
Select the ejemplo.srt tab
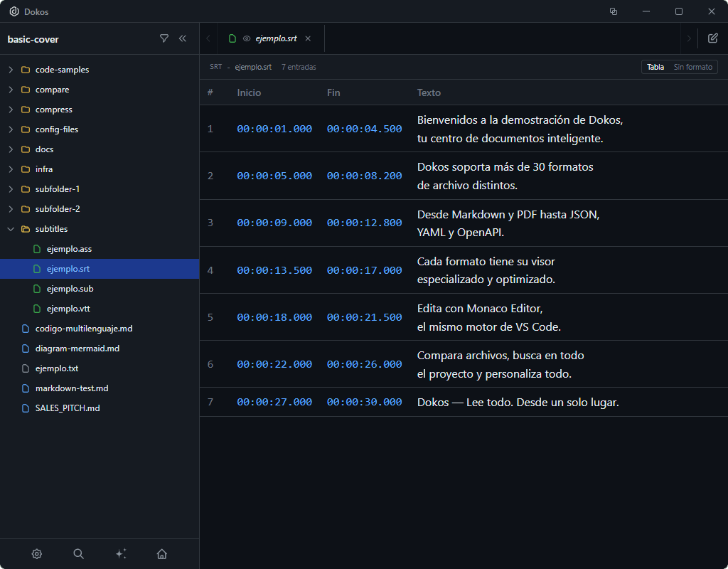coord(276,39)
